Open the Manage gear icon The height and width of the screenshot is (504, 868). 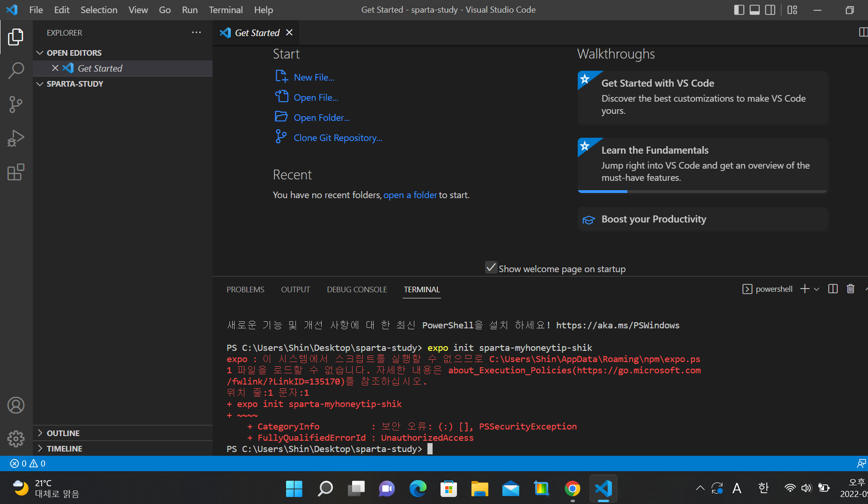[16, 439]
